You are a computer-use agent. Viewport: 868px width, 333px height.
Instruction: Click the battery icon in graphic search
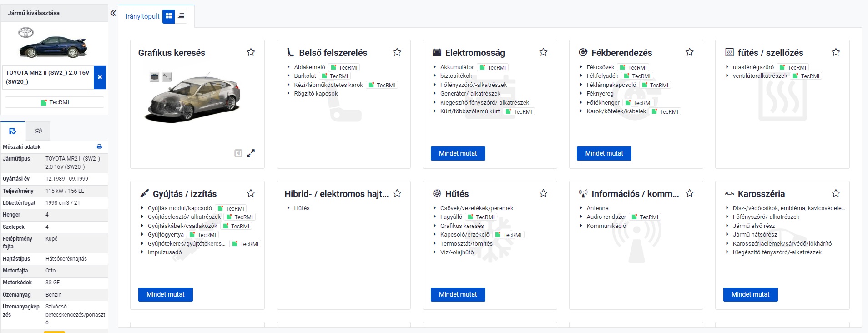coord(155,77)
